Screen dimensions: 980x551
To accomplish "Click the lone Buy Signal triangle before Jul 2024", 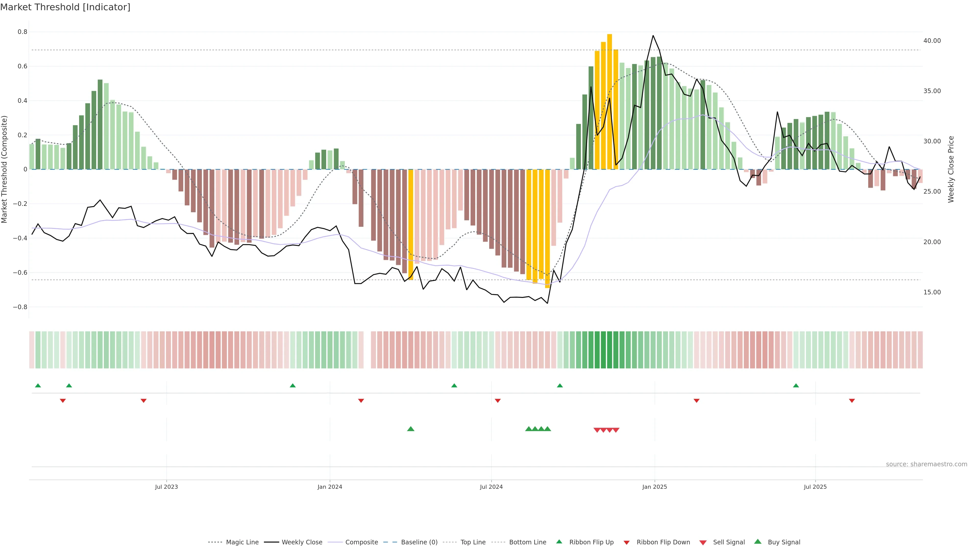I will click(410, 429).
